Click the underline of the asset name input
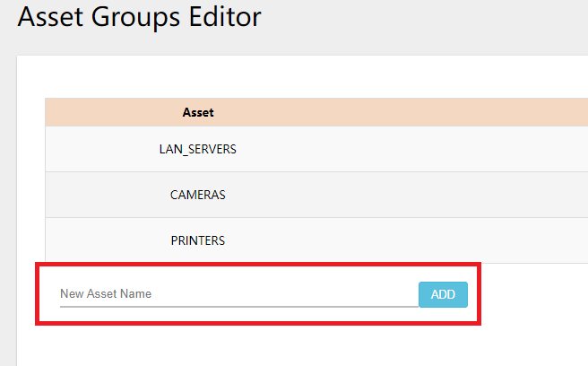Screen dimensions: 588x366 [238, 306]
